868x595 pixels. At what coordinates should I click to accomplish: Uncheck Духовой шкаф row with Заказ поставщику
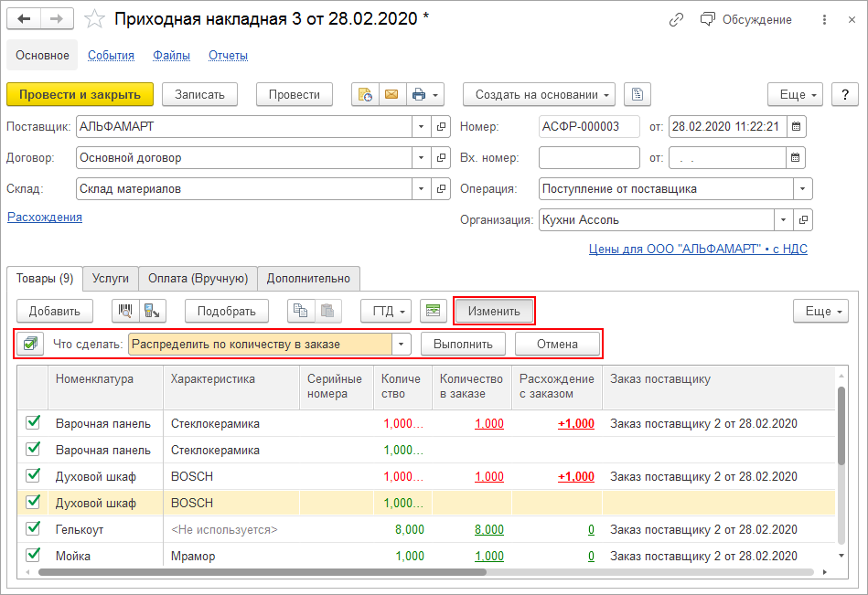[x=33, y=475]
